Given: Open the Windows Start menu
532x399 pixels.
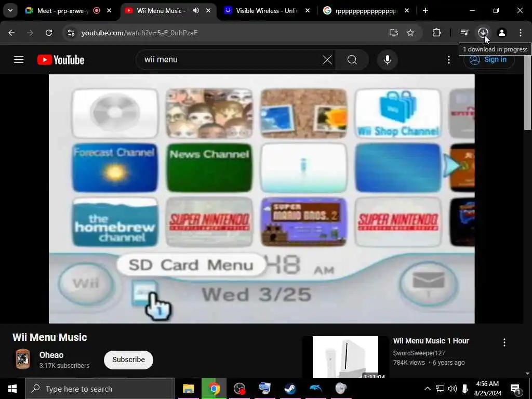Looking at the screenshot, I should point(12,389).
